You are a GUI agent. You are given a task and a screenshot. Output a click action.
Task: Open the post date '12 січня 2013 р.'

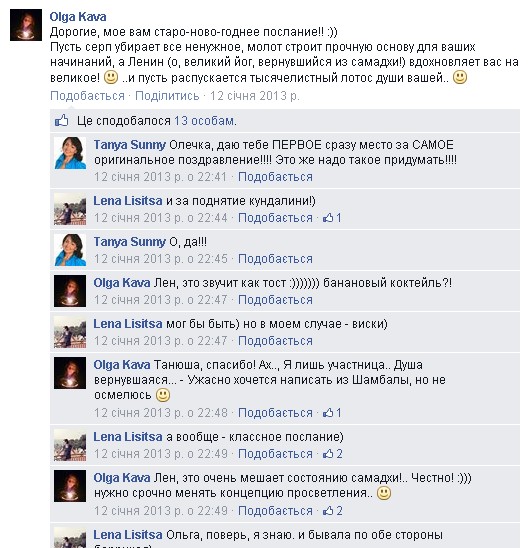click(x=254, y=96)
